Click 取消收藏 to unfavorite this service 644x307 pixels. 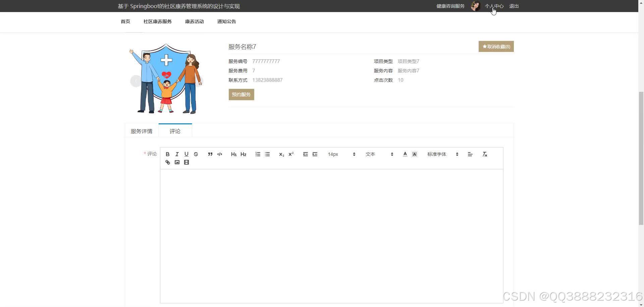click(496, 46)
